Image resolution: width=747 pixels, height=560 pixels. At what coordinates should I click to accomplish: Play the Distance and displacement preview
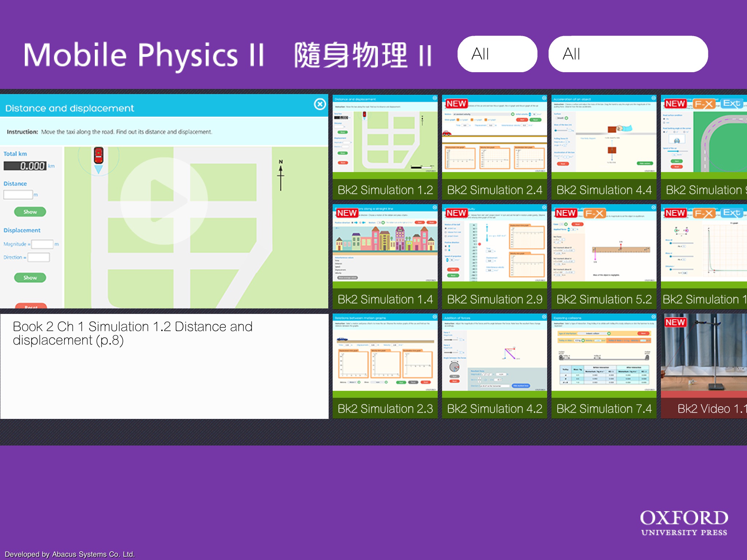[164, 201]
